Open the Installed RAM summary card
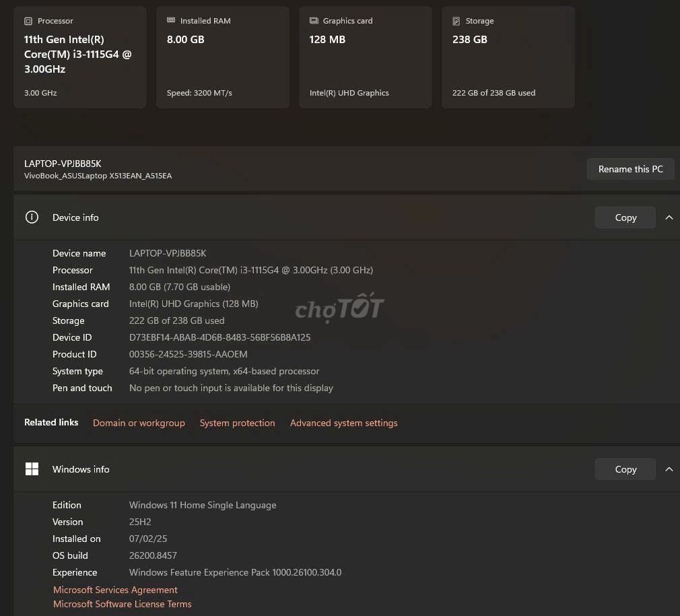680x616 pixels. pos(222,57)
